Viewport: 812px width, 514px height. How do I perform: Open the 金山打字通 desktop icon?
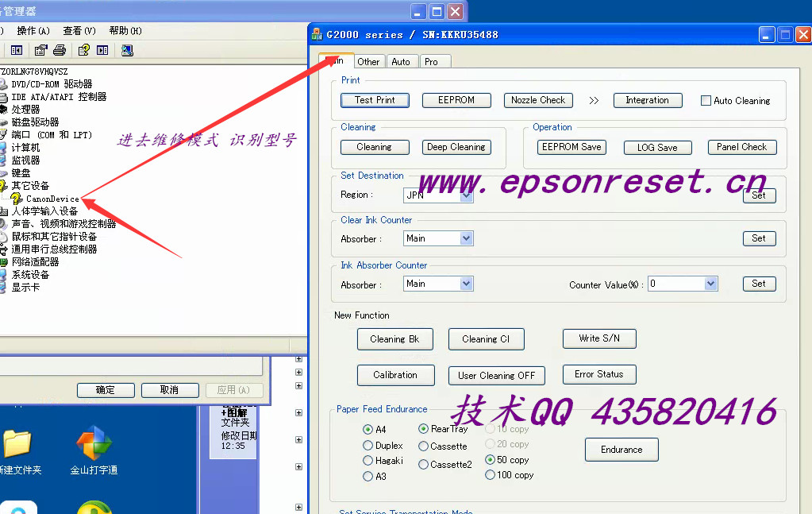tap(94, 446)
